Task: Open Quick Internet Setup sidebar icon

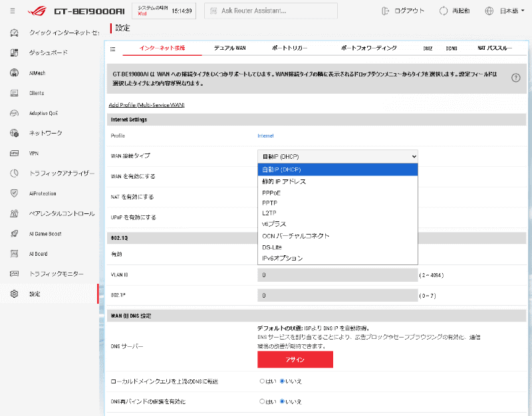Action: click(14, 33)
